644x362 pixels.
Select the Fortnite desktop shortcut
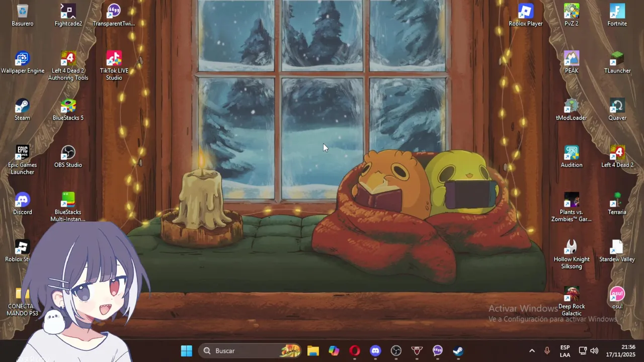point(617,15)
